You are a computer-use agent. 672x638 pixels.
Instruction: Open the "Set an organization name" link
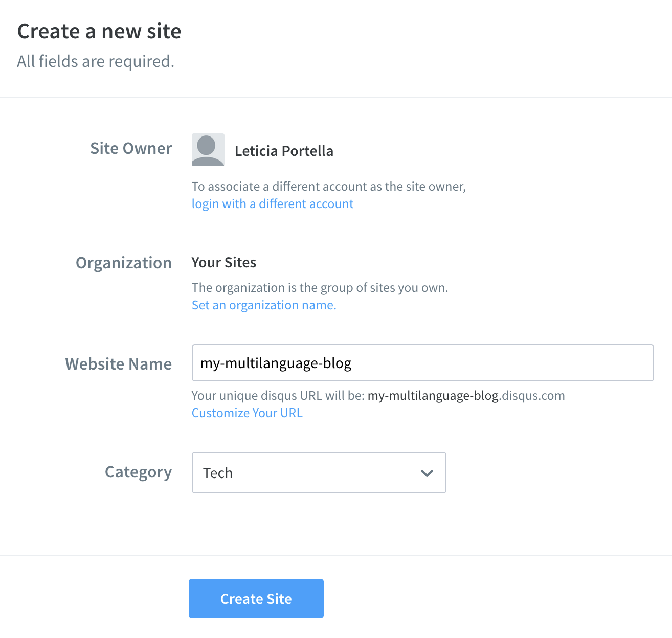[x=263, y=305]
